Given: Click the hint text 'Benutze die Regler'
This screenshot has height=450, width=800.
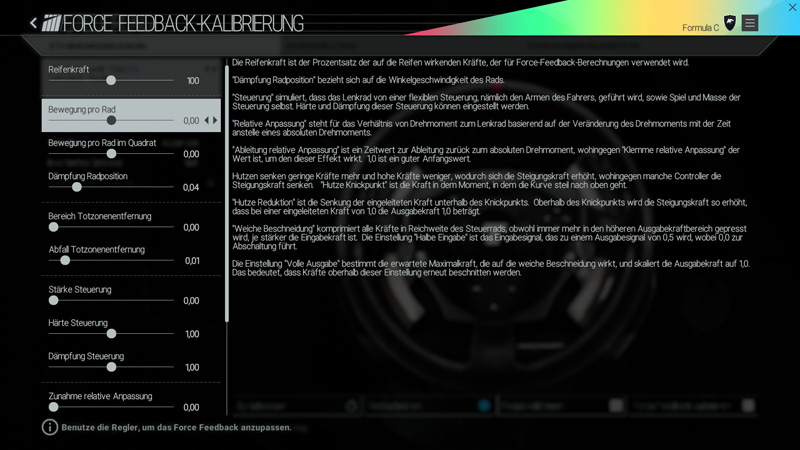Looking at the screenshot, I should click(176, 428).
